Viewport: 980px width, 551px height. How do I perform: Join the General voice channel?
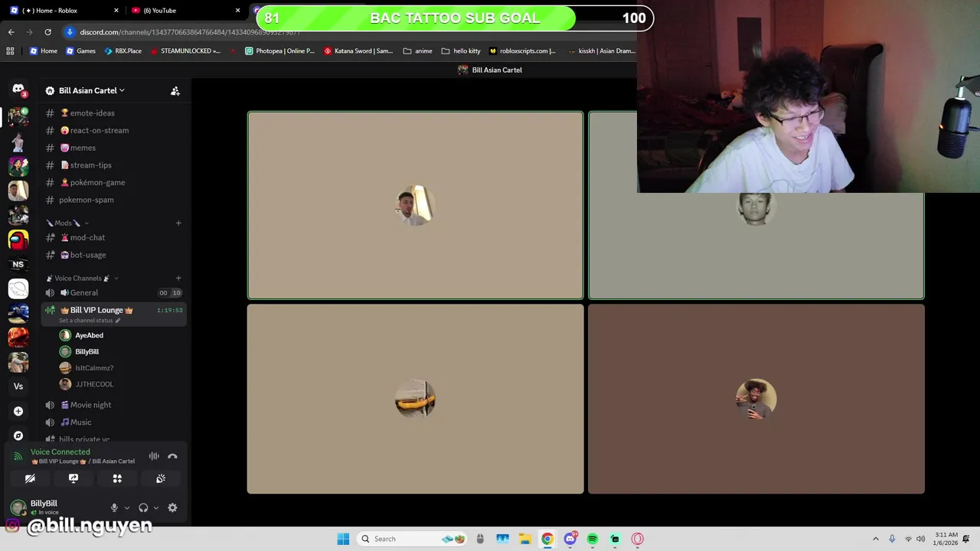tap(114, 292)
